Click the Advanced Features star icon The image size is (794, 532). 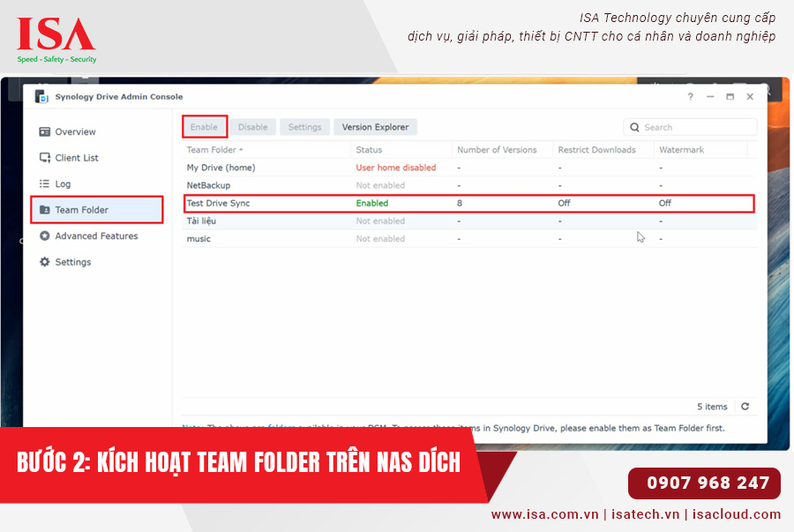[x=45, y=236]
